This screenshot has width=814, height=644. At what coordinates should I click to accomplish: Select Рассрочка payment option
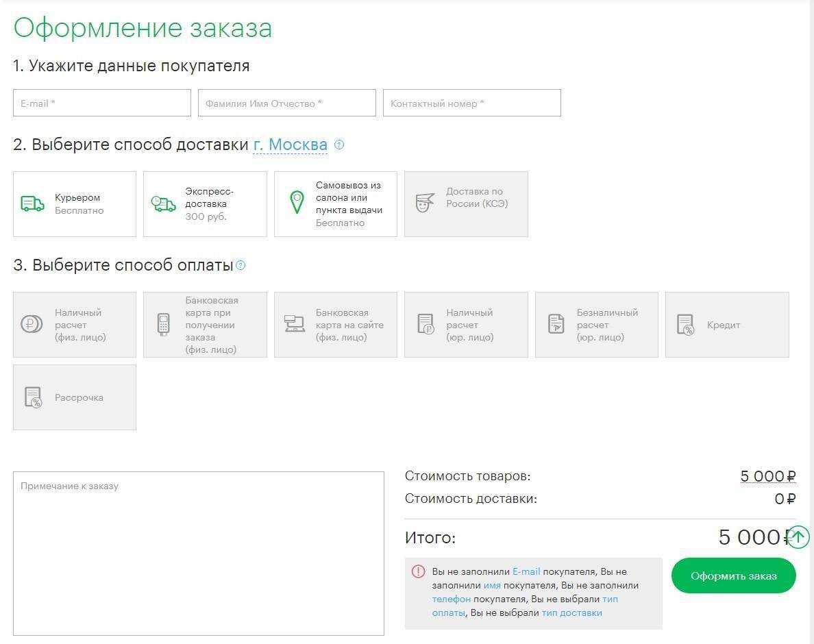[75, 397]
